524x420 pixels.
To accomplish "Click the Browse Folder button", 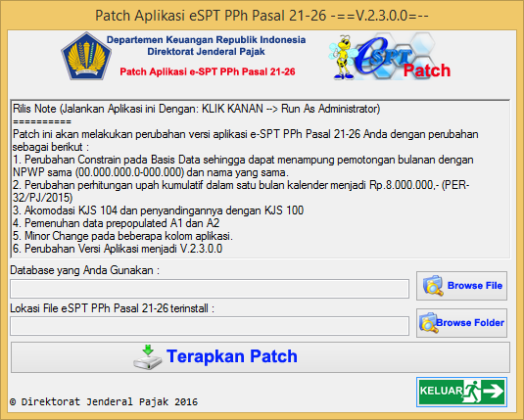I will point(461,323).
